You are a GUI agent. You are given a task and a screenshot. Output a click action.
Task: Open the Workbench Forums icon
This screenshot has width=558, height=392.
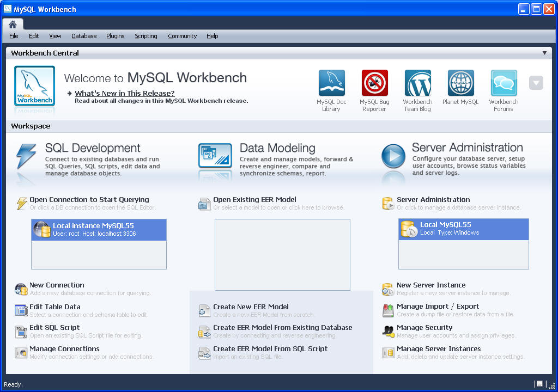pos(504,83)
